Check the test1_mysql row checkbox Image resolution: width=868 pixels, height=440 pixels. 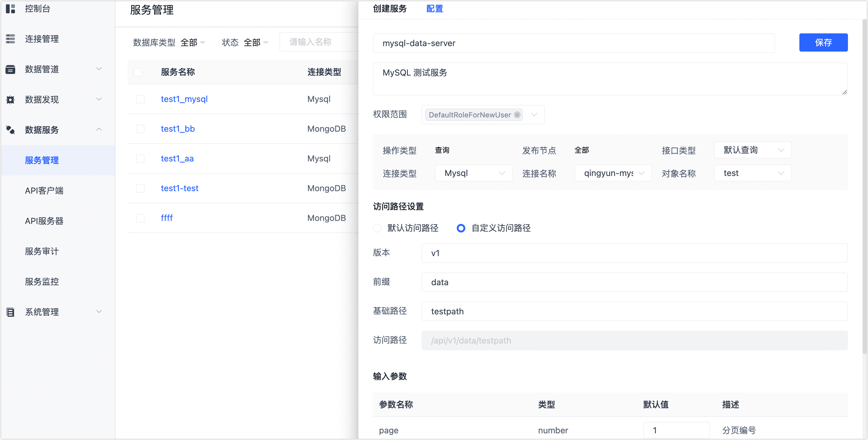[140, 99]
